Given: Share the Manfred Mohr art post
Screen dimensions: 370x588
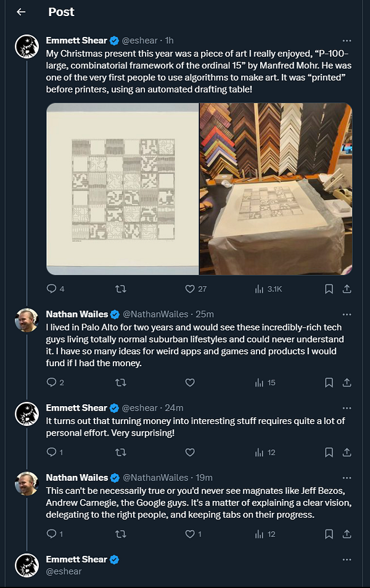Looking at the screenshot, I should (347, 288).
